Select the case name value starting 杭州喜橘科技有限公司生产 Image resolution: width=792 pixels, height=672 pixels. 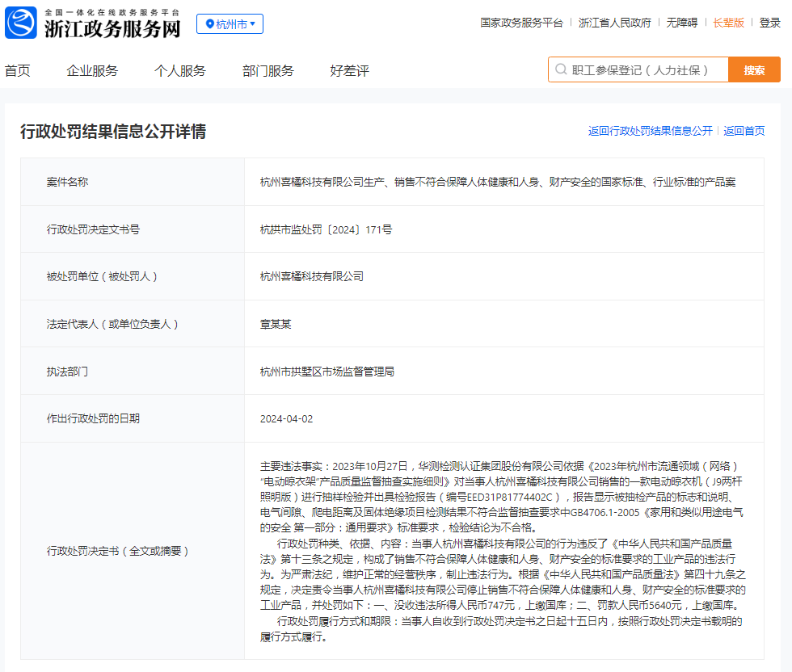(x=498, y=182)
